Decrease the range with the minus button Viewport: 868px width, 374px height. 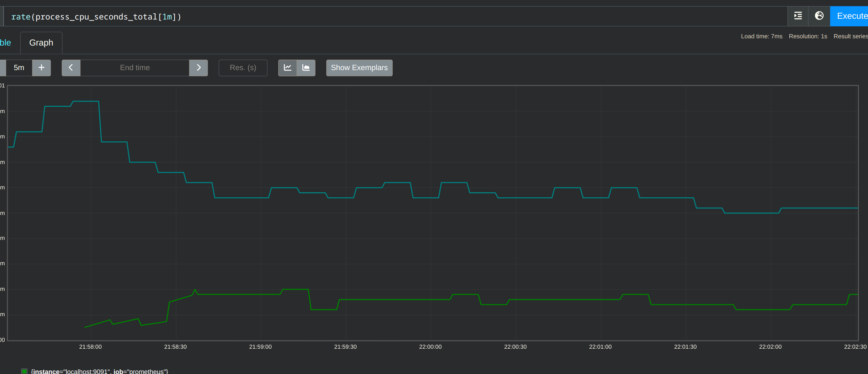[2, 68]
